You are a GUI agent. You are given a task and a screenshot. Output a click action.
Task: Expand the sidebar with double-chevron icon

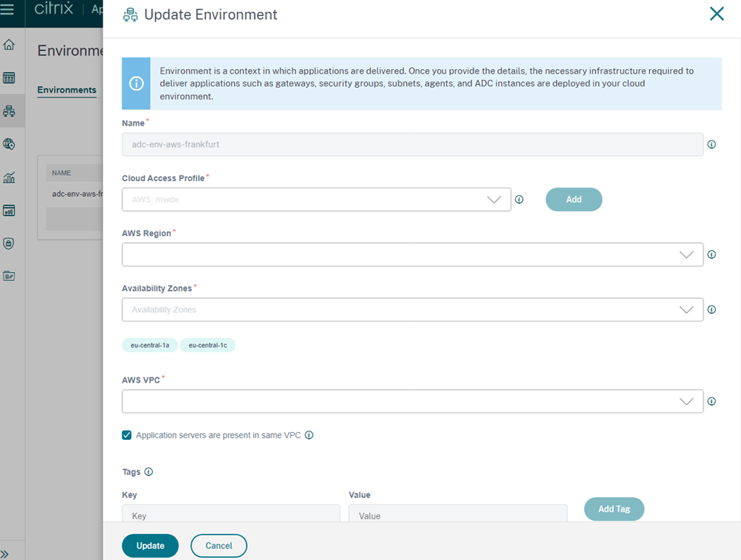pyautogui.click(x=5, y=554)
